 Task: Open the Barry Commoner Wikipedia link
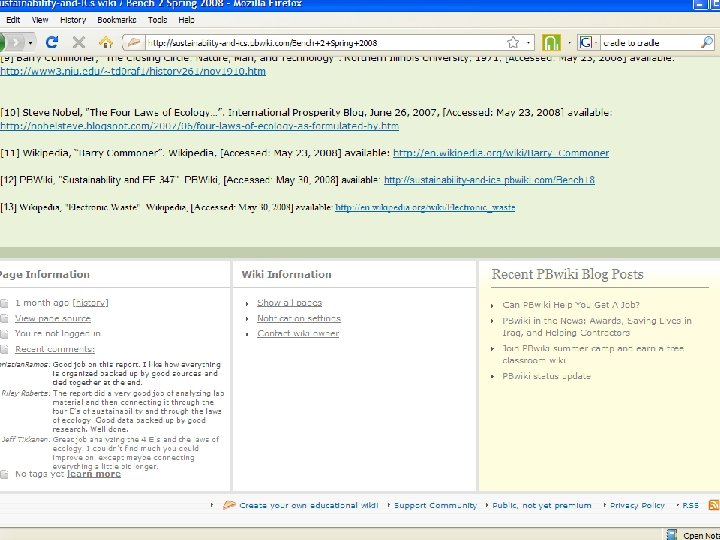click(501, 153)
